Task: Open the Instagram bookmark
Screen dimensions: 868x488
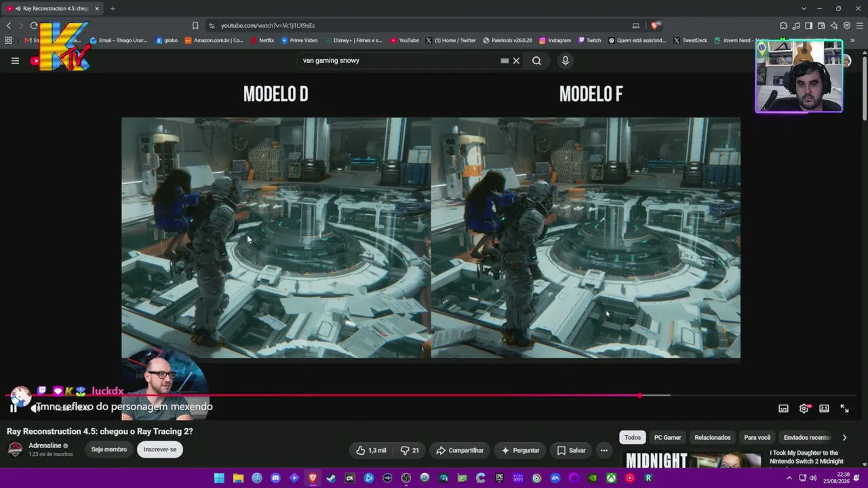Action: [x=555, y=40]
